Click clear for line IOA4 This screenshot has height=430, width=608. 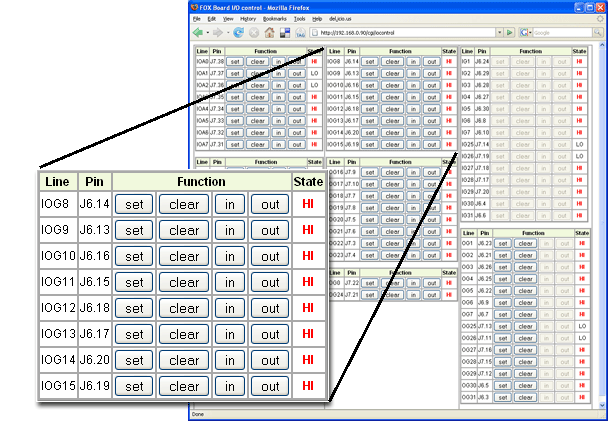pyautogui.click(x=257, y=109)
